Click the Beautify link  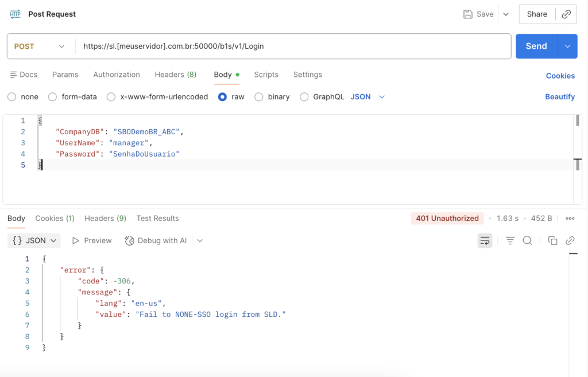(x=559, y=97)
